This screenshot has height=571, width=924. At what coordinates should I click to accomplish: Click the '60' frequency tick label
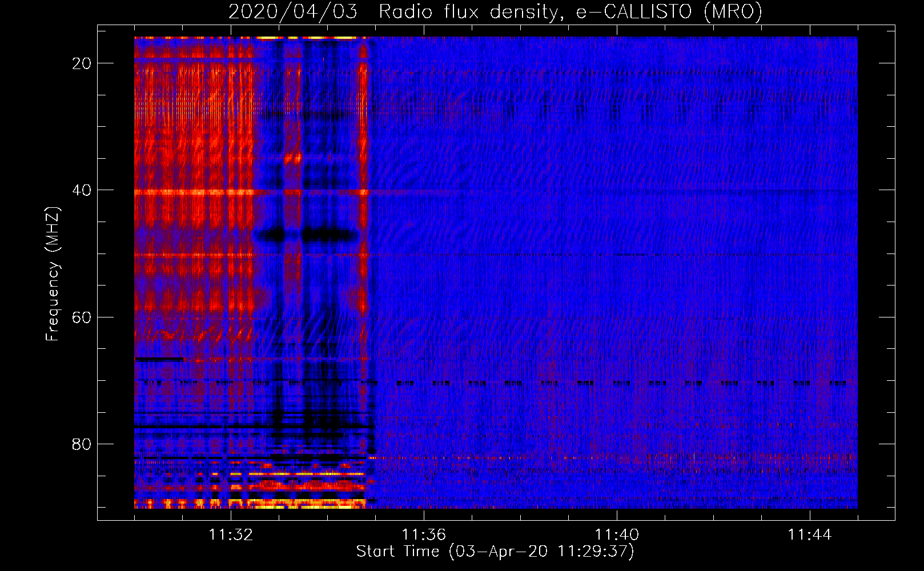[82, 317]
